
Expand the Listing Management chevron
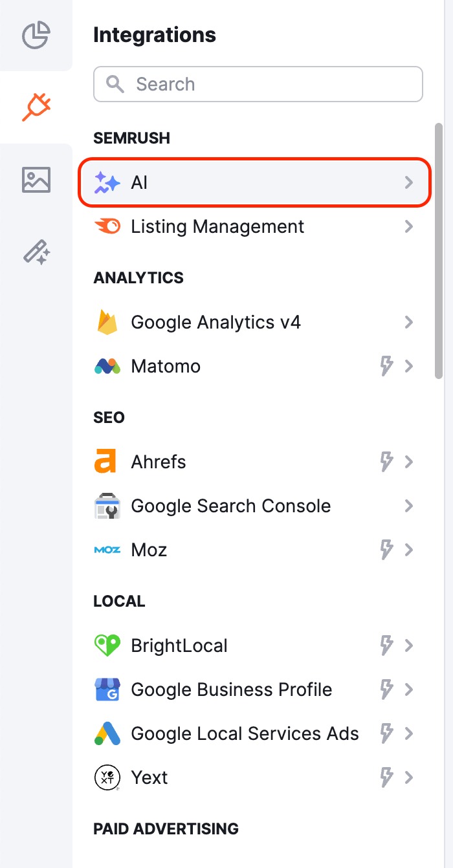click(x=408, y=226)
